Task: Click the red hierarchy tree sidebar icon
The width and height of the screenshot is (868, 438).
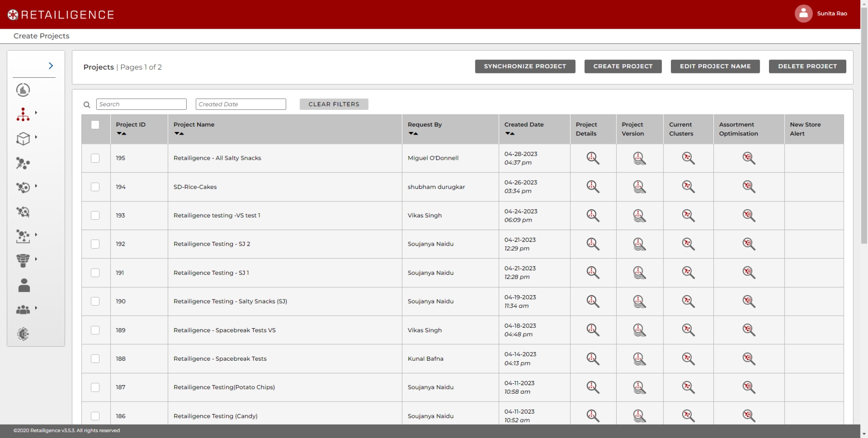Action: coord(23,115)
